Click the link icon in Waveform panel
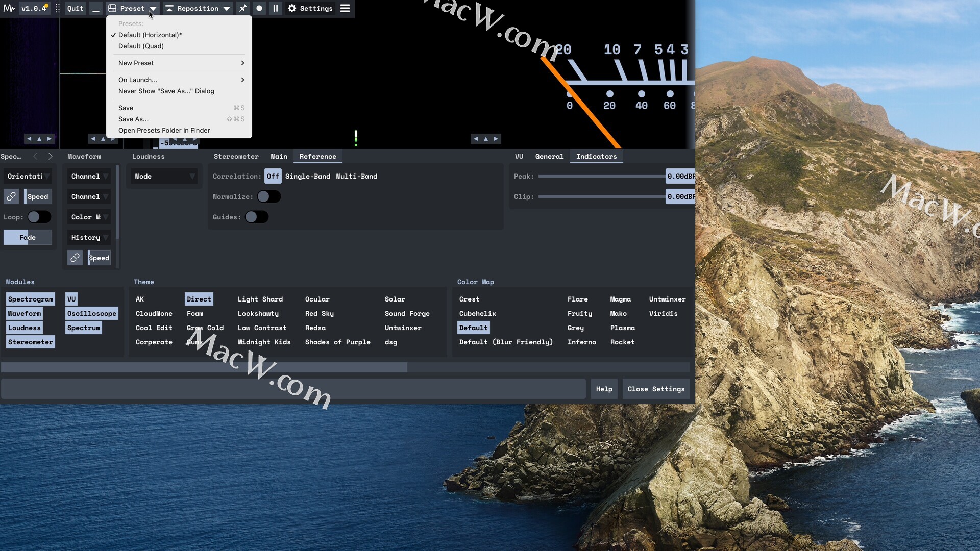980x551 pixels. (x=75, y=258)
